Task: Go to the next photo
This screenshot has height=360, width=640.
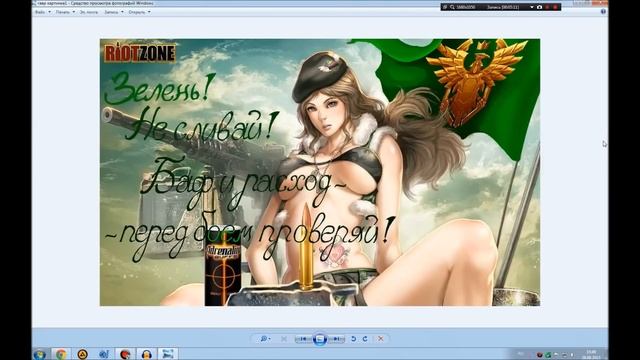Action: pyautogui.click(x=336, y=339)
